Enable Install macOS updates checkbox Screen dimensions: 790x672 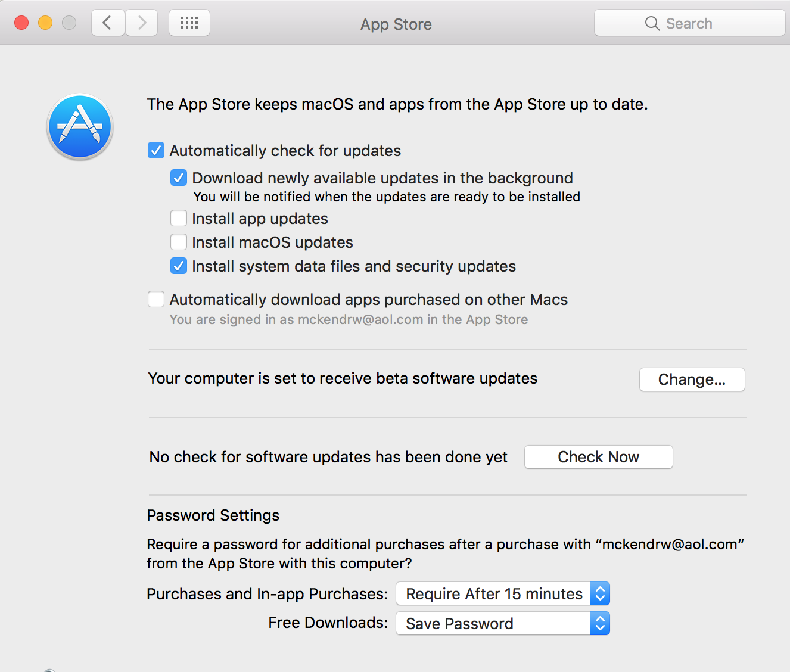point(179,242)
